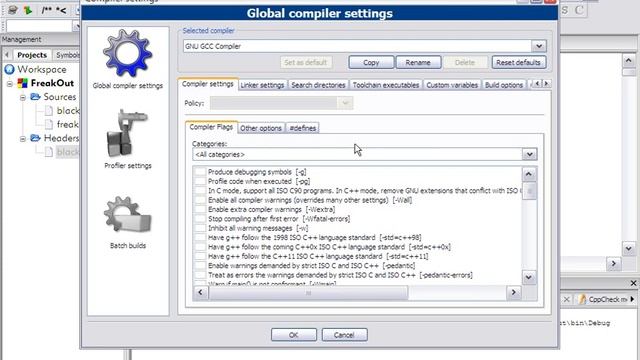Collapse the FreakOut project tree node
This screenshot has width=640, height=360.
tap(9, 84)
